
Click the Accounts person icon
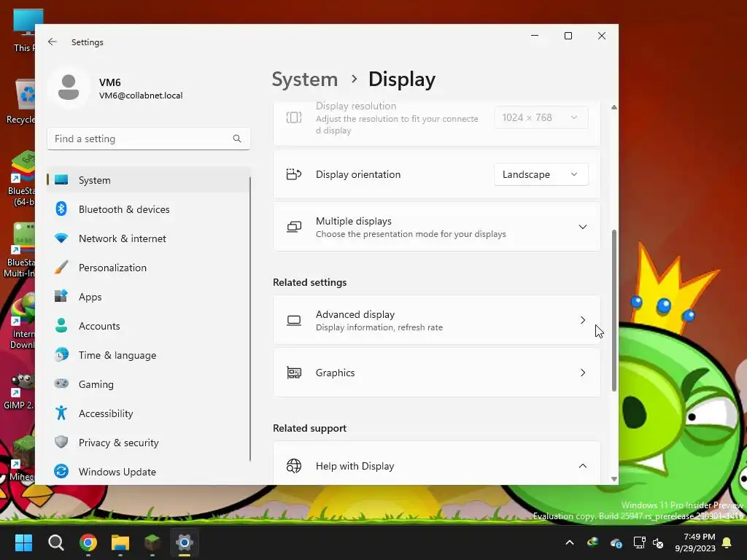(61, 326)
